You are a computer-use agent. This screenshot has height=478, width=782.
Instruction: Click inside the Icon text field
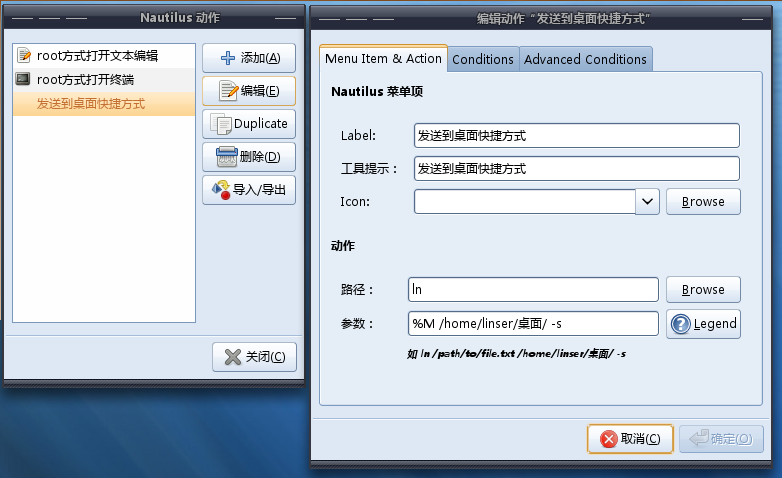pos(525,202)
